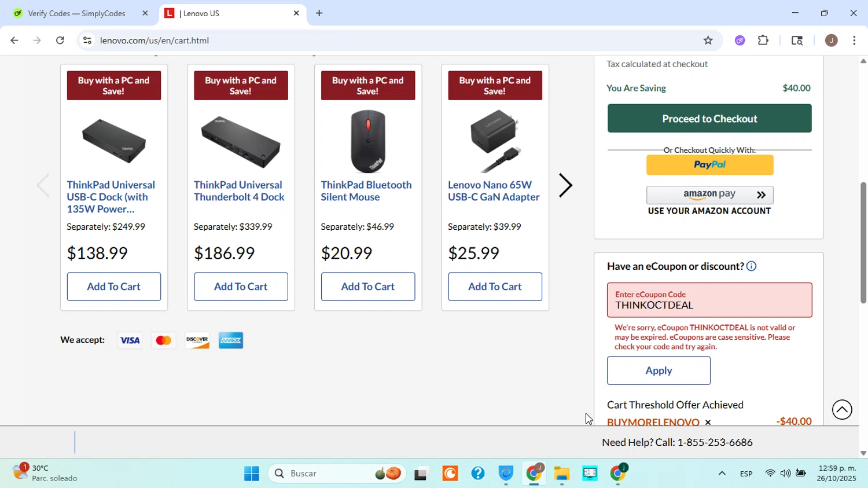Apply the eCoupon code
The image size is (868, 488).
point(659,370)
